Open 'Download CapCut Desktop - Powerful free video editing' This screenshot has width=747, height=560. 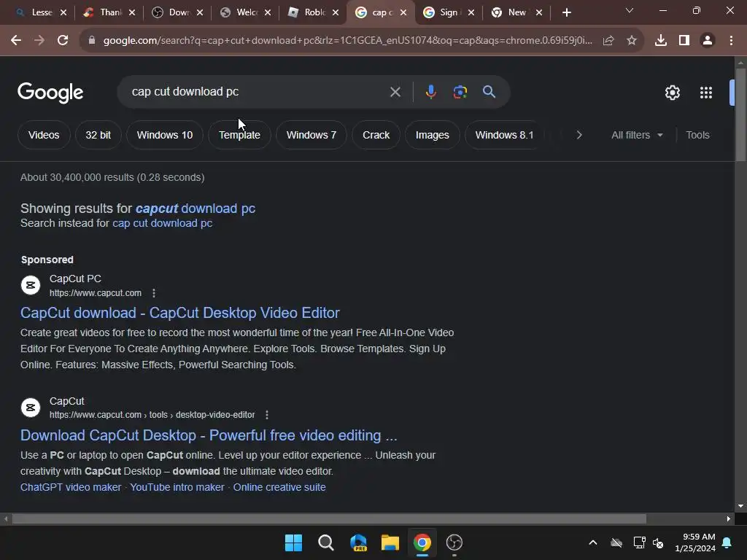(x=209, y=435)
